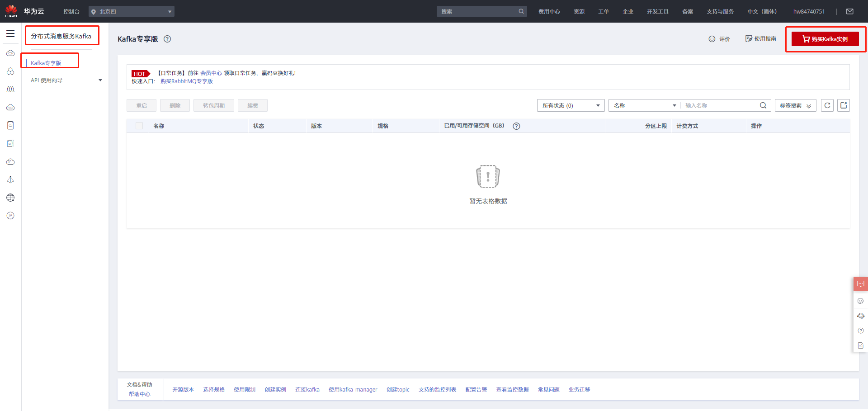This screenshot has height=411, width=868.
Task: Open the 使用kafka-manager help link
Action: (x=353, y=390)
